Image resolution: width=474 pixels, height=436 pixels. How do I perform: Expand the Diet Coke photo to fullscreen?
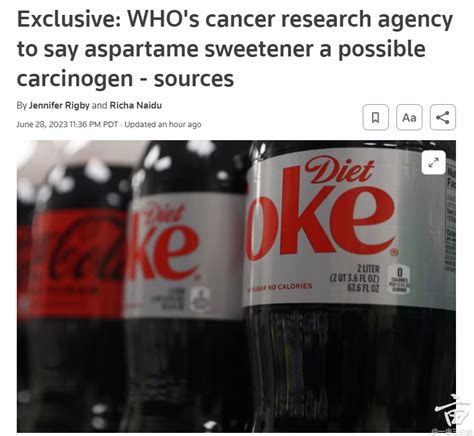(433, 162)
